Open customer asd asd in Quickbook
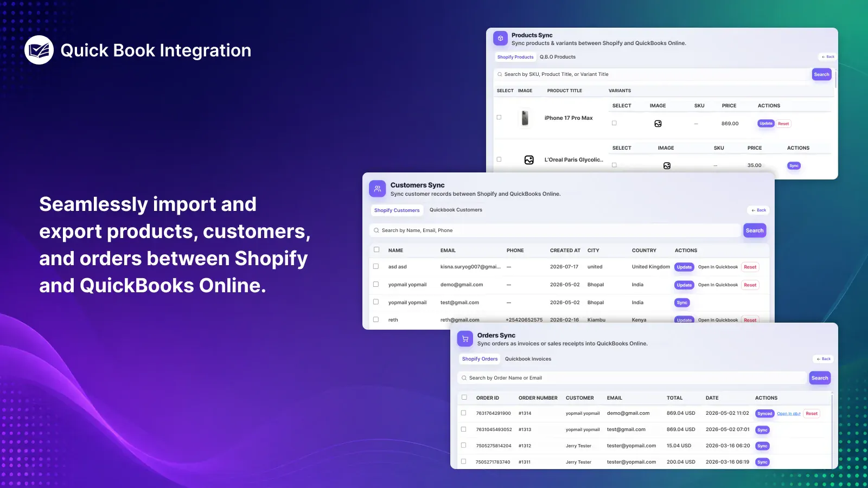The image size is (868, 488). [x=718, y=267]
